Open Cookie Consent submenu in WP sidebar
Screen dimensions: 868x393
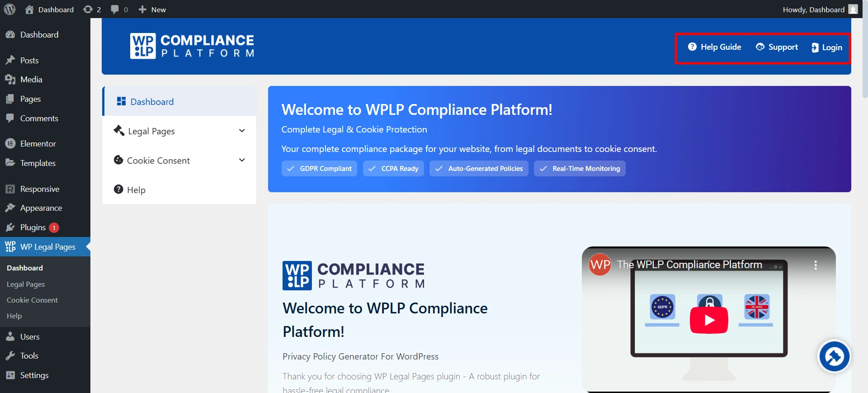point(32,300)
